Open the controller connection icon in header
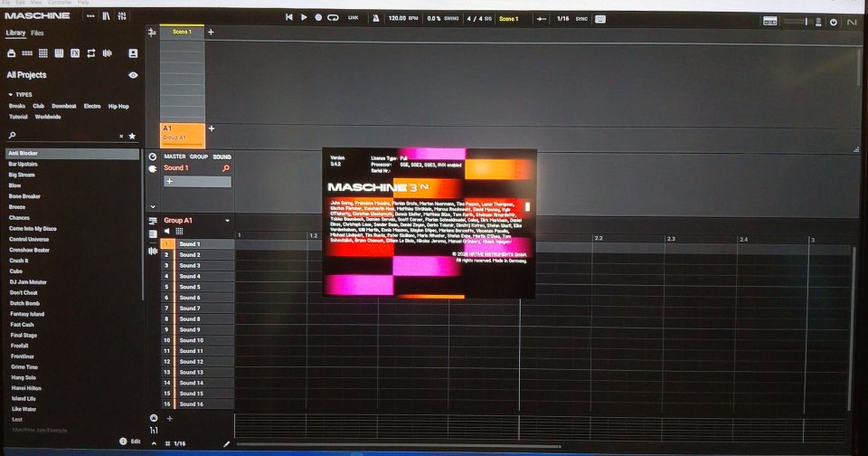This screenshot has height=456, width=868. 770,21
